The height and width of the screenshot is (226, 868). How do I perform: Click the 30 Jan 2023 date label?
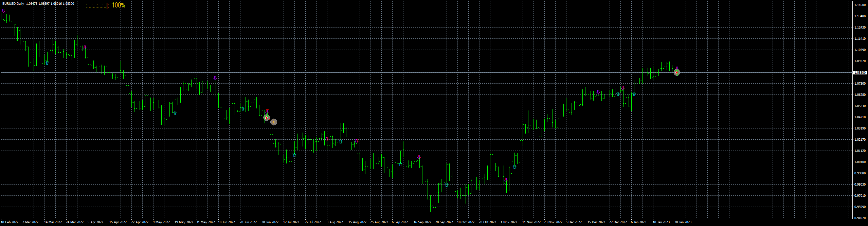pyautogui.click(x=683, y=222)
